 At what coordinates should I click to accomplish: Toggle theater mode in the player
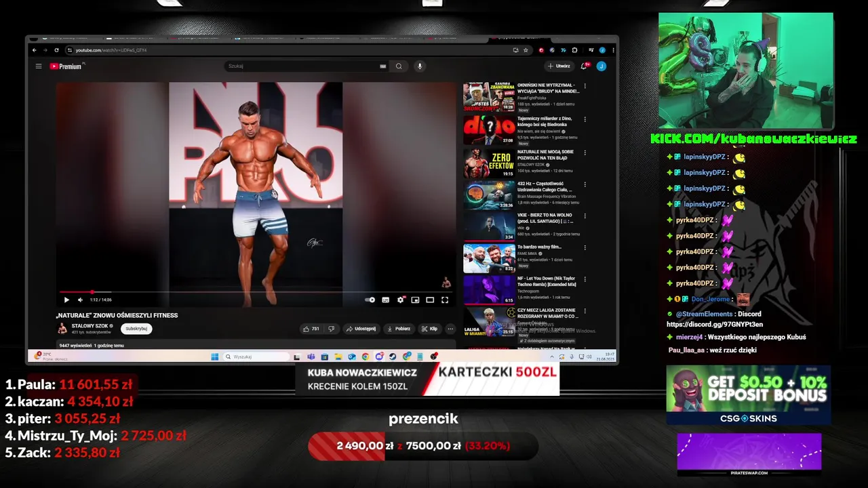pyautogui.click(x=430, y=300)
